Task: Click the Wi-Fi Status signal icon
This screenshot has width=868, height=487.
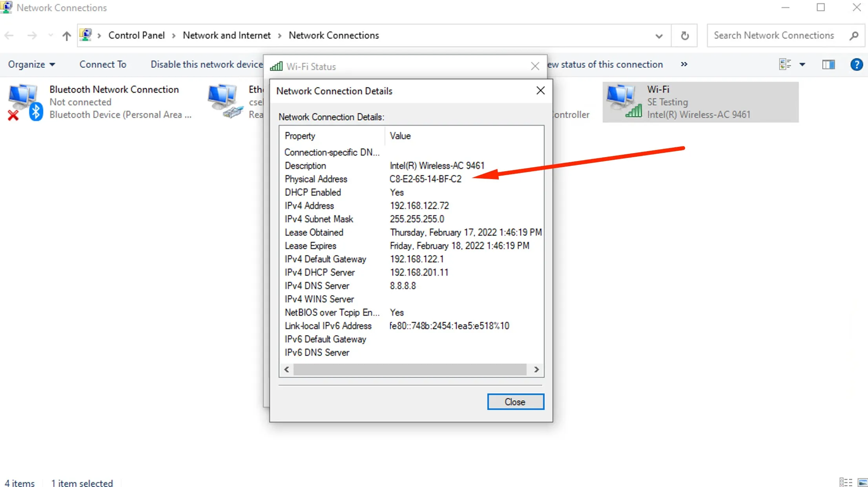Action: (x=276, y=66)
